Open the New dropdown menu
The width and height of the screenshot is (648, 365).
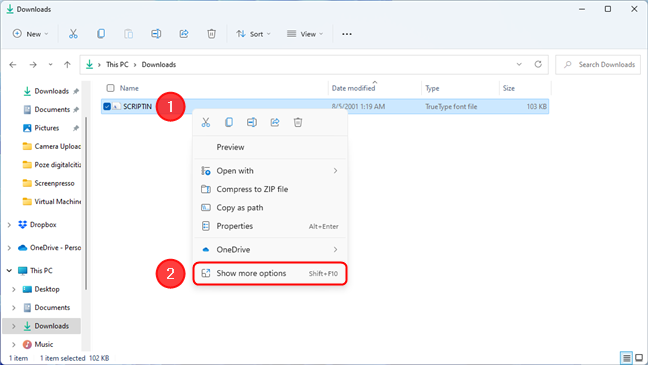[x=31, y=34]
